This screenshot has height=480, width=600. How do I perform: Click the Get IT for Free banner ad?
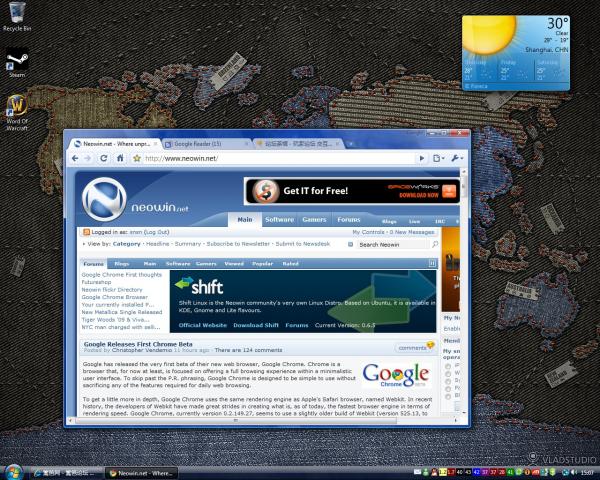point(352,191)
